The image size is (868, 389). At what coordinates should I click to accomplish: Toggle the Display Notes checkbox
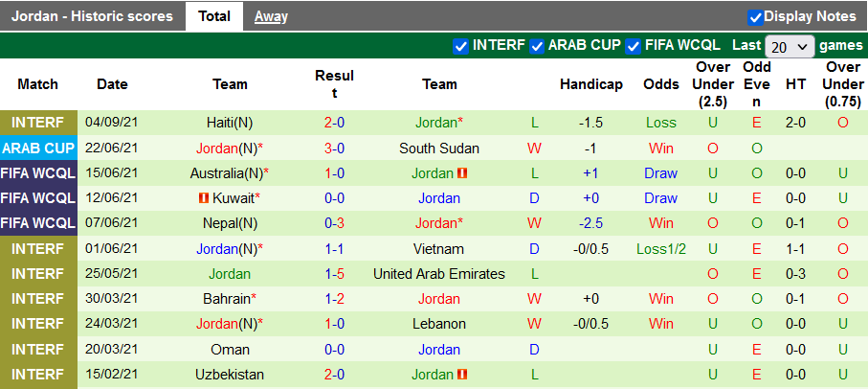[x=756, y=16]
